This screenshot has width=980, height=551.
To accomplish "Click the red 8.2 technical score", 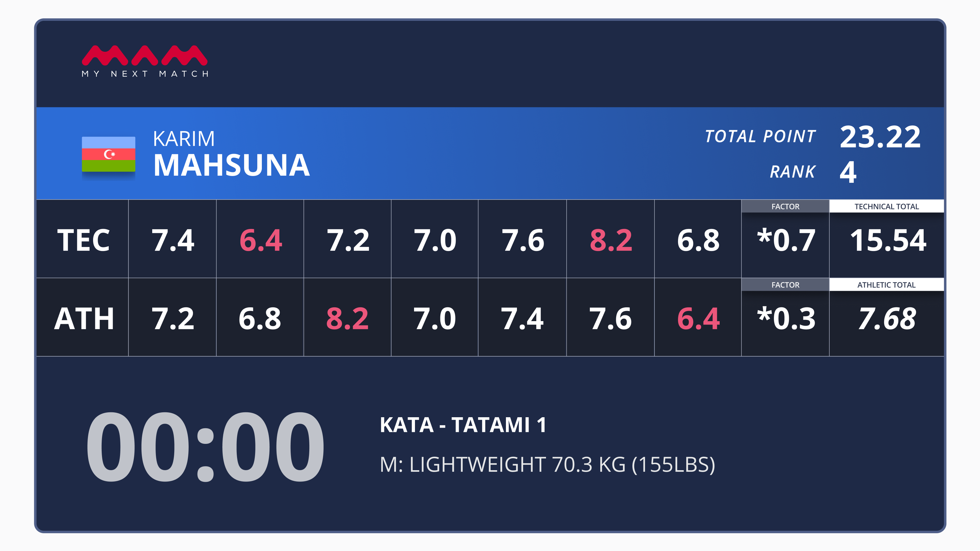I will (611, 240).
